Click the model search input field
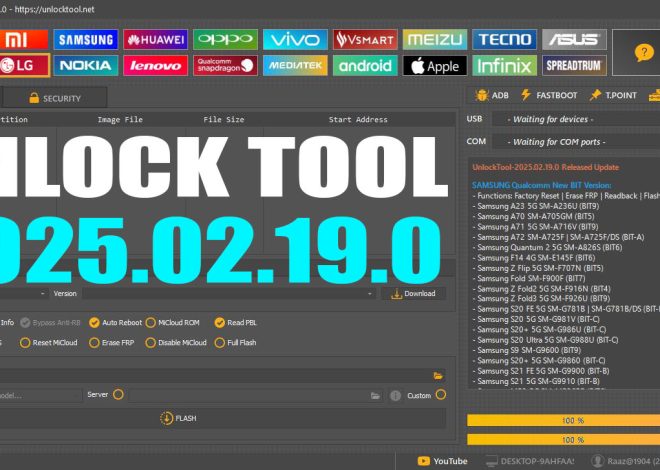 pyautogui.click(x=41, y=396)
